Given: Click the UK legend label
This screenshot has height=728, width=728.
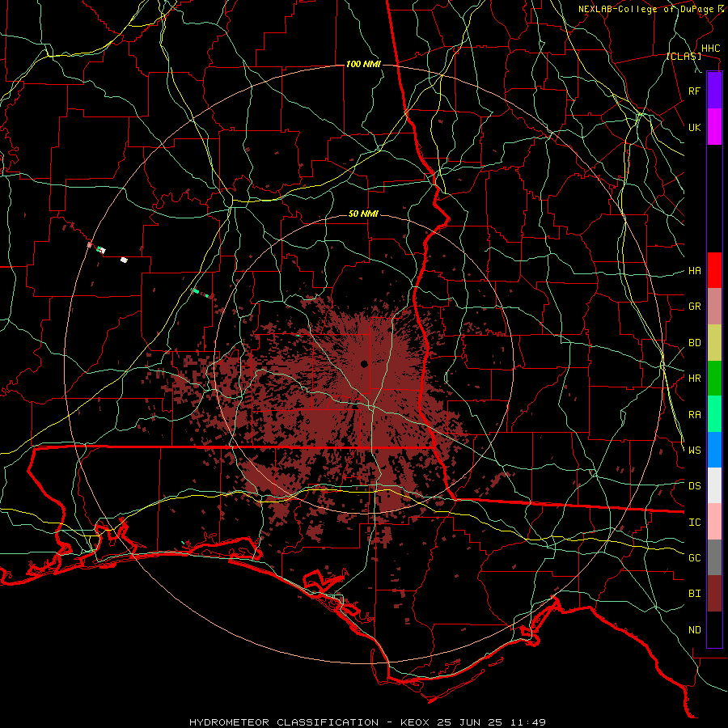Looking at the screenshot, I should pos(695,127).
